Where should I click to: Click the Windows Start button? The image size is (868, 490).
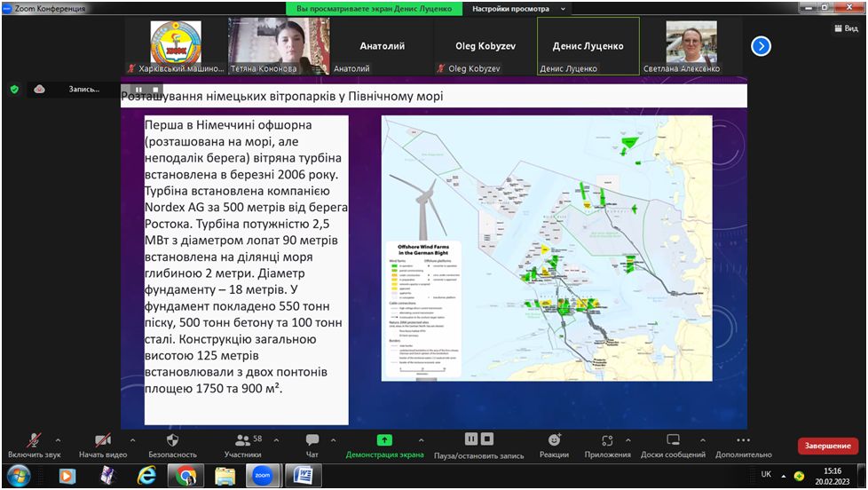click(19, 476)
